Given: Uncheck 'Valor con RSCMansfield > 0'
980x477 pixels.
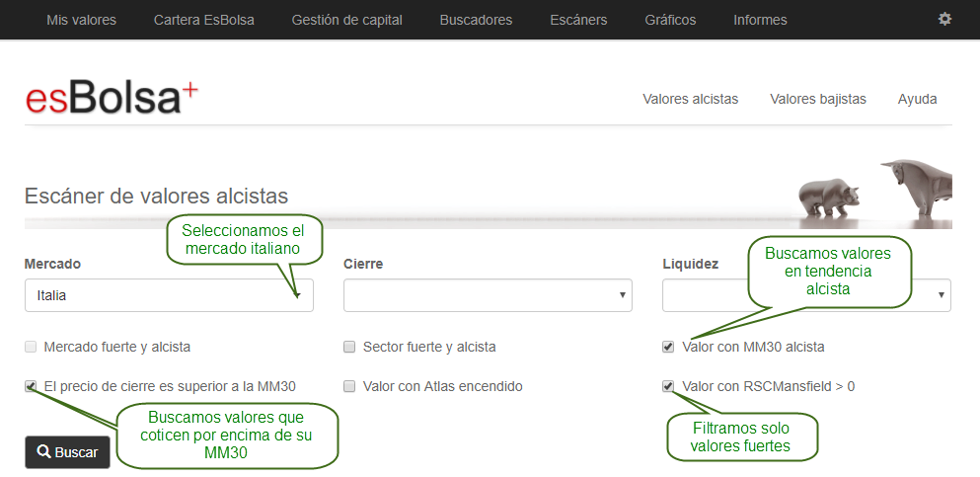Looking at the screenshot, I should pyautogui.click(x=668, y=386).
